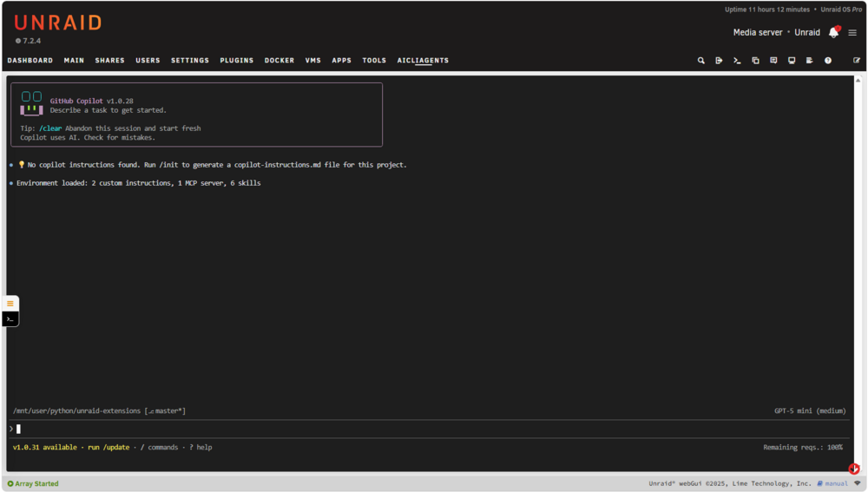The image size is (868, 492).
Task: Click the terminal scrollbar up arrow
Action: tap(858, 80)
